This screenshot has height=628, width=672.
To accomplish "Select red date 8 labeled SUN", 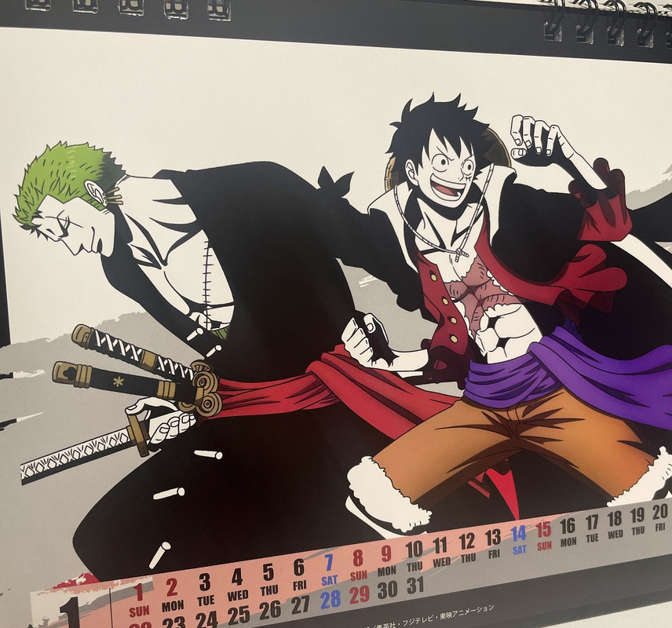I will (x=358, y=558).
